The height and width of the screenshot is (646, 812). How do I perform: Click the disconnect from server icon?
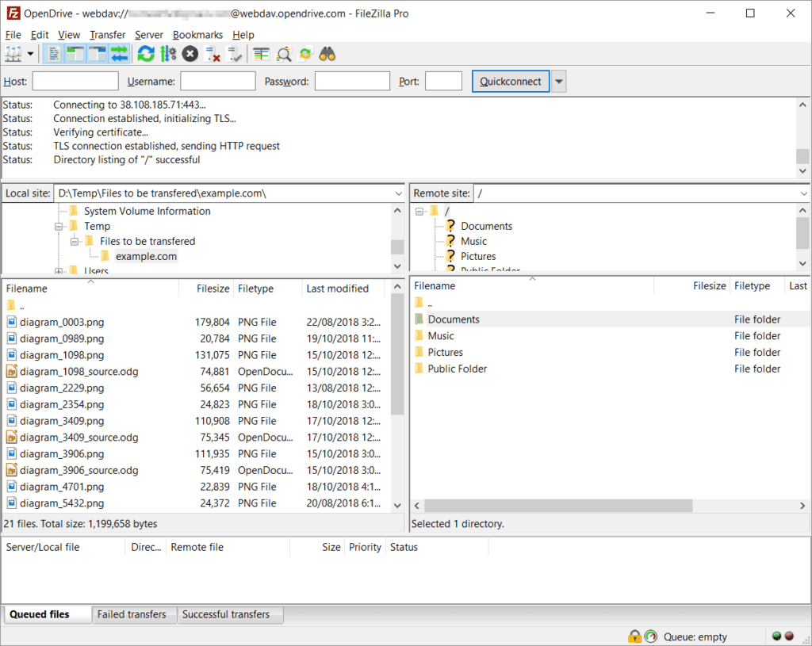tap(213, 54)
